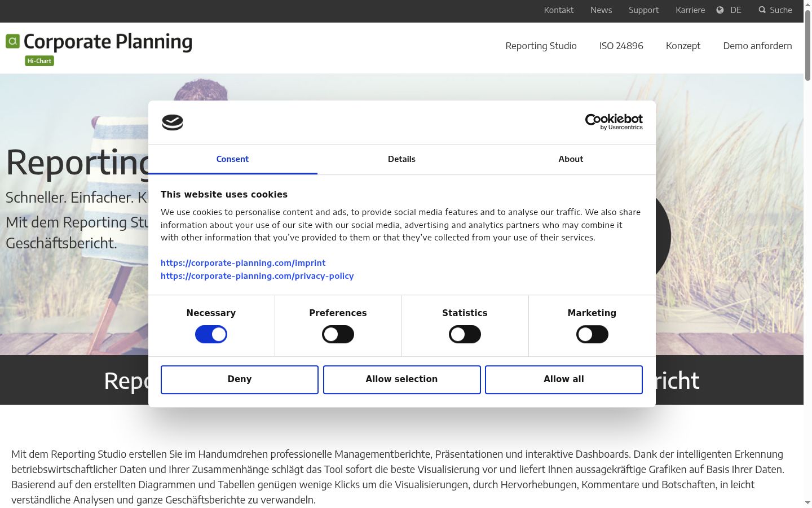This screenshot has height=508, width=812.
Task: Open the Demo anfordern menu item
Action: (x=757, y=46)
